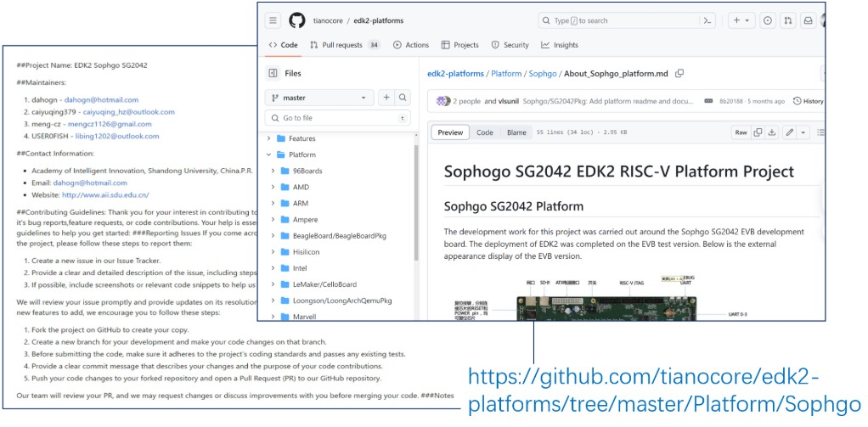The width and height of the screenshot is (868, 427).
Task: Expand the AMD folder
Action: (273, 187)
